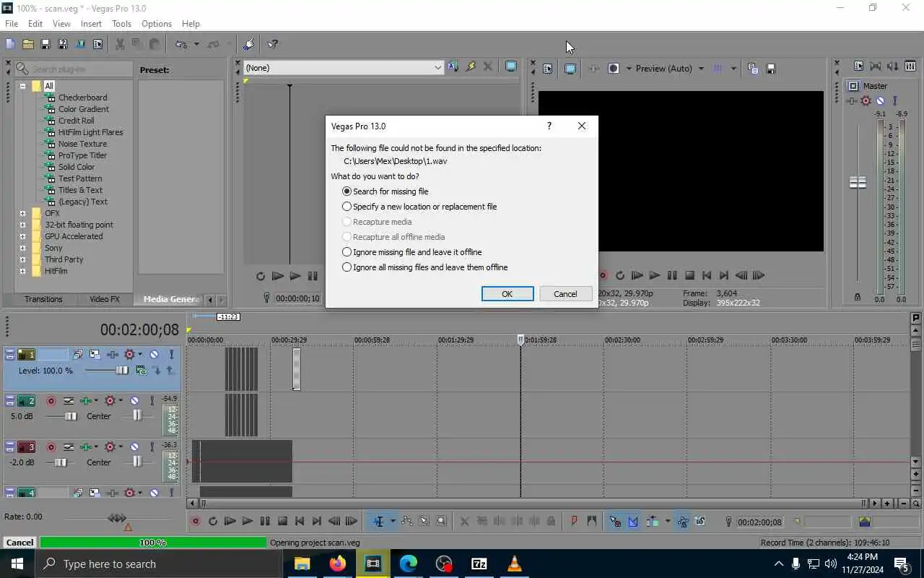Mute track 1 video
924x578 pixels.
(x=154, y=355)
